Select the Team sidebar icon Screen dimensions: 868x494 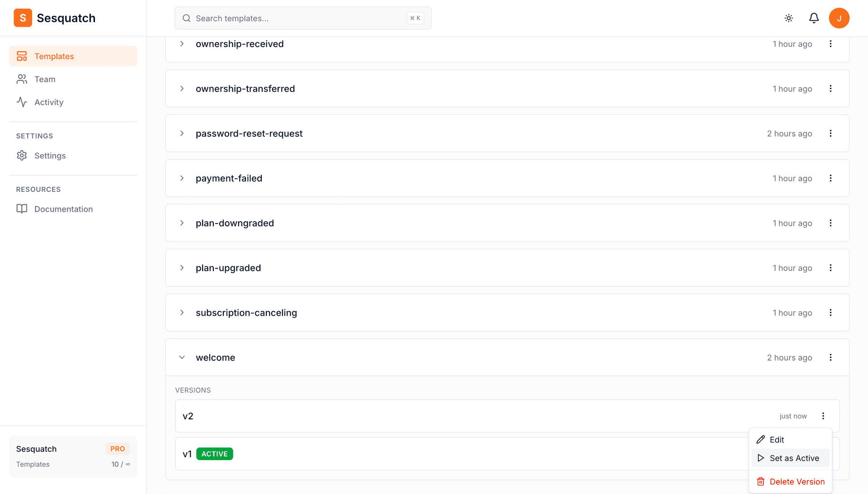22,79
